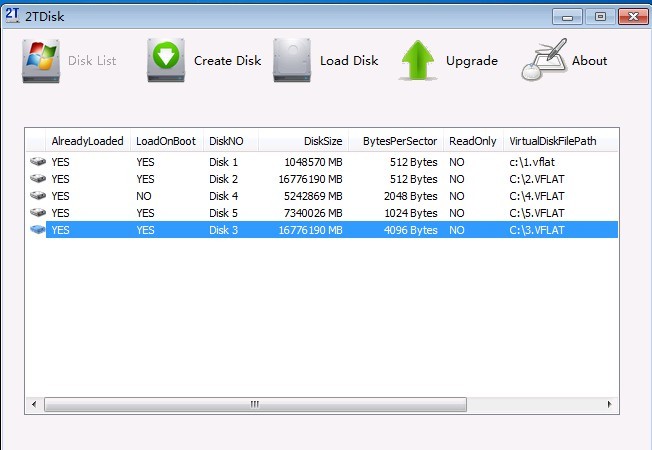
Task: Click the horizontal scrollbar thumb
Action: click(x=254, y=405)
